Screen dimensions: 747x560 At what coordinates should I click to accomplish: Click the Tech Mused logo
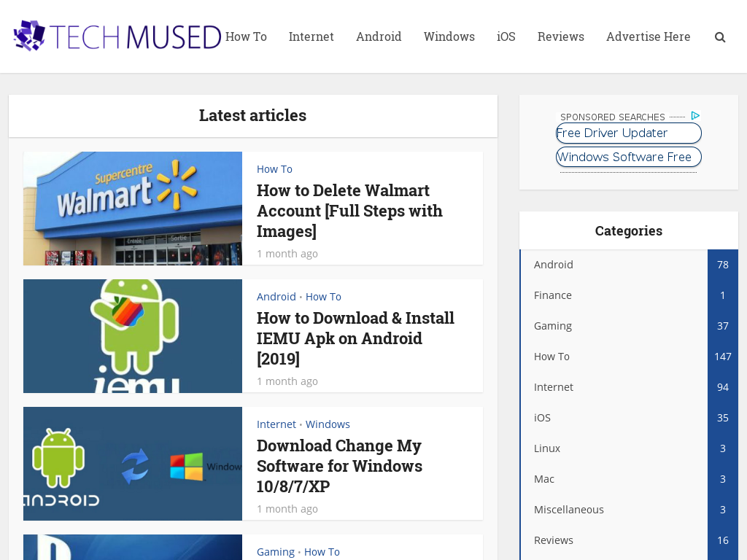coord(117,36)
